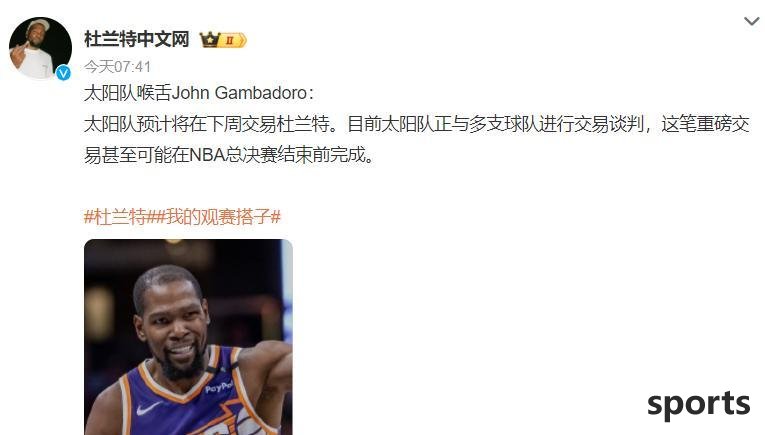This screenshot has height=435, width=765.
Task: Click the "sports" watermark text
Action: [699, 404]
